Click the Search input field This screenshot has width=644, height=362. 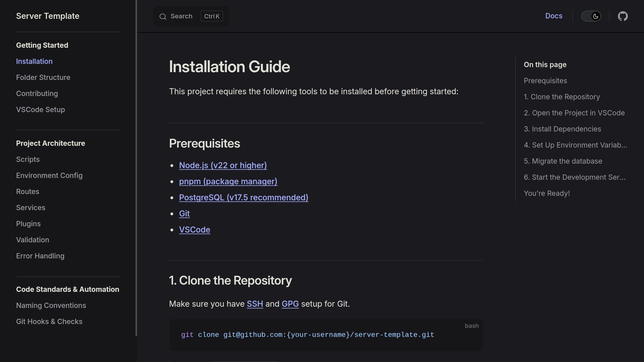[x=181, y=16]
